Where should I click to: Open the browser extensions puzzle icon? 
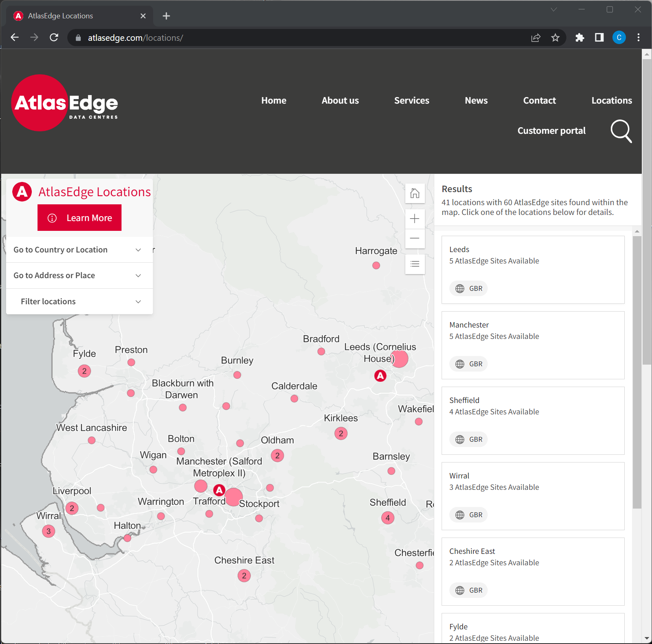pyautogui.click(x=580, y=38)
